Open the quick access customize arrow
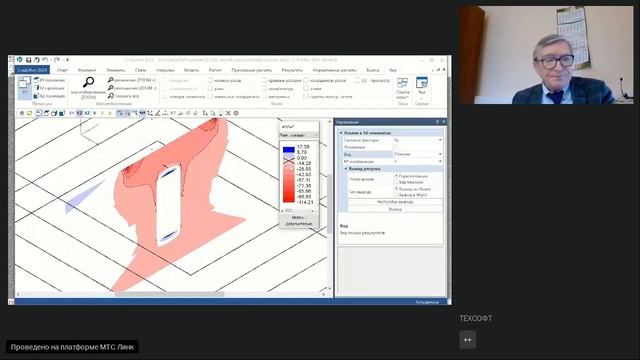 [x=67, y=60]
